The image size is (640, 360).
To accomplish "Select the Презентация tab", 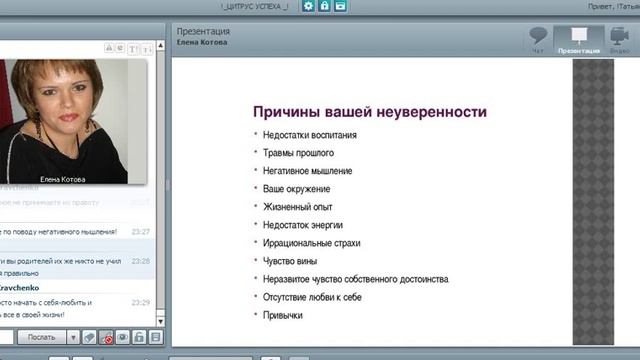I will [x=579, y=40].
